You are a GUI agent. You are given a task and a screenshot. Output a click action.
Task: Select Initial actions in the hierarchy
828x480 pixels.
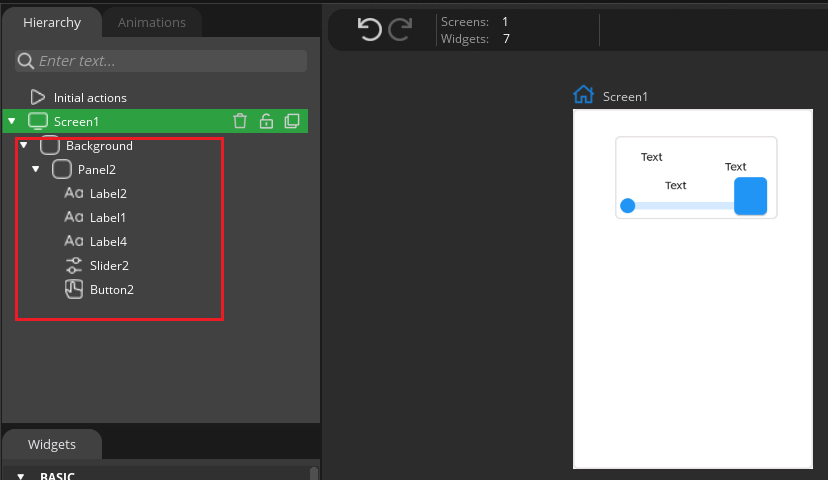90,98
